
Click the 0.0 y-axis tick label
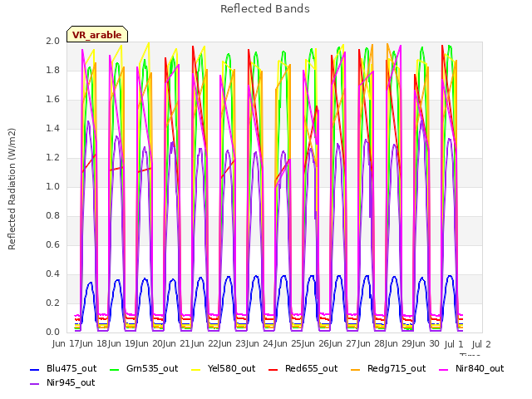[52, 332]
